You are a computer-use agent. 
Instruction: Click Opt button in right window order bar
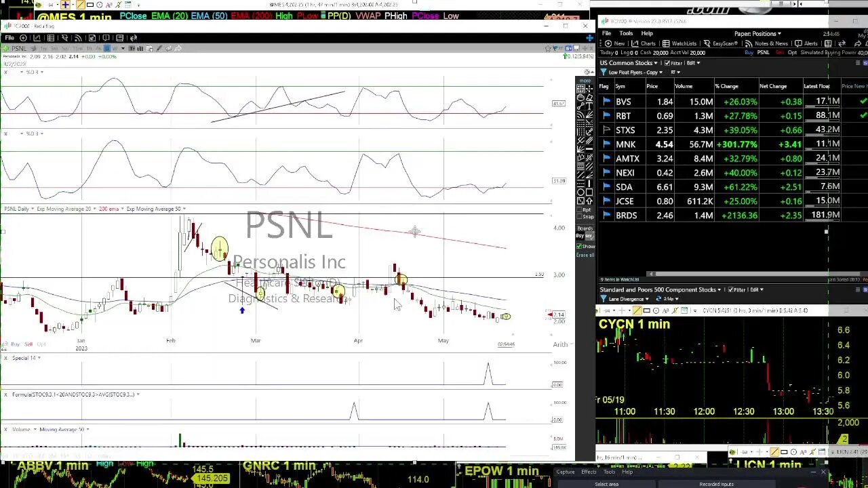coord(792,52)
